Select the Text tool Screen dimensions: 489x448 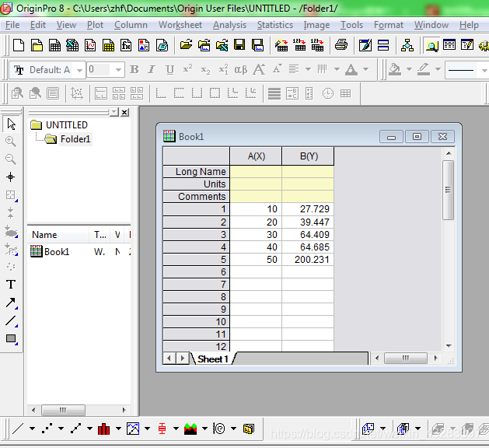pos(11,284)
